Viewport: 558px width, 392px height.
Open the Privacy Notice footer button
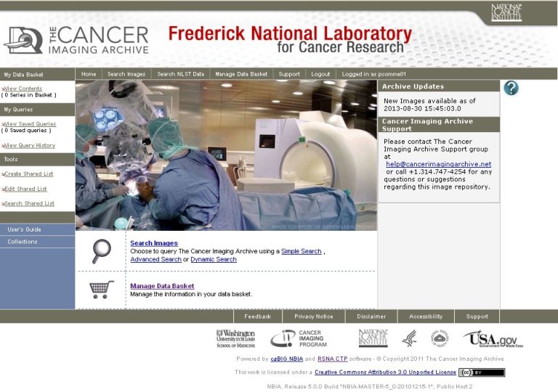(314, 317)
